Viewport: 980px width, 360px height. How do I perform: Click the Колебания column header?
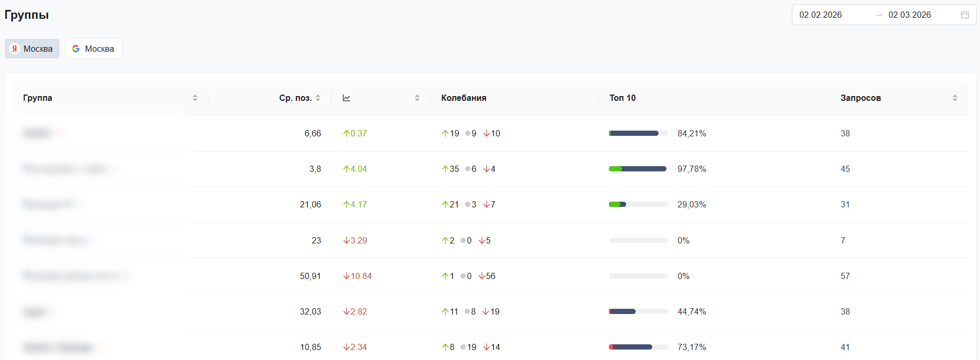click(464, 98)
